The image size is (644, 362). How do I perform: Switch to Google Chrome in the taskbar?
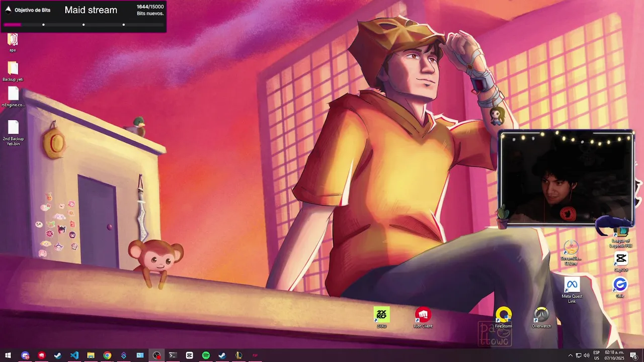pyautogui.click(x=107, y=355)
